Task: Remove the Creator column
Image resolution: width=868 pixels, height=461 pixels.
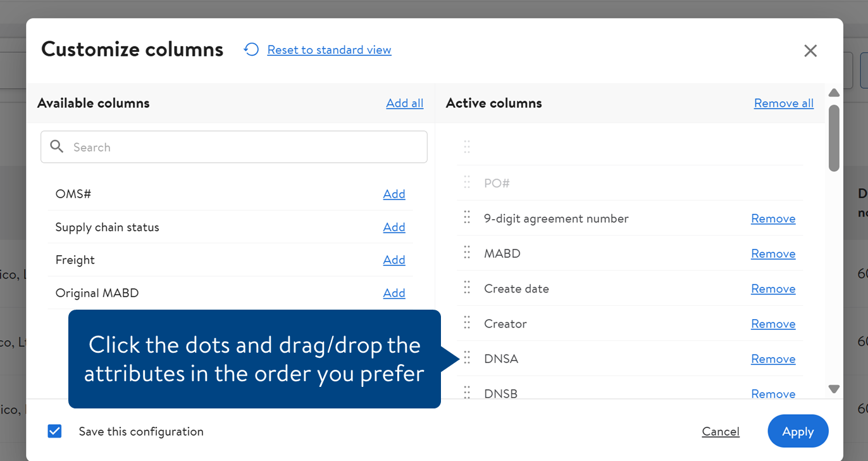Action: [x=773, y=324]
